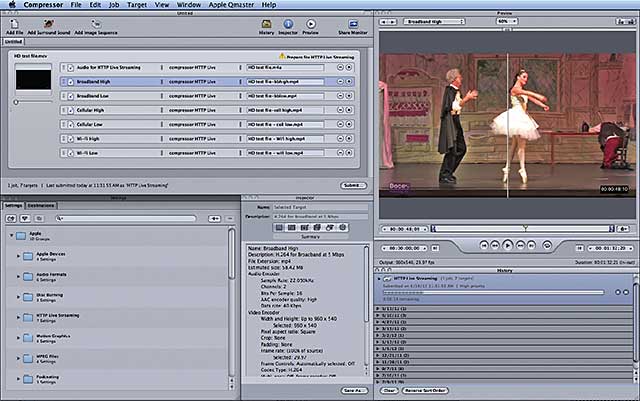This screenshot has width=640, height=401.
Task: Open the Job menu
Action: [114, 5]
